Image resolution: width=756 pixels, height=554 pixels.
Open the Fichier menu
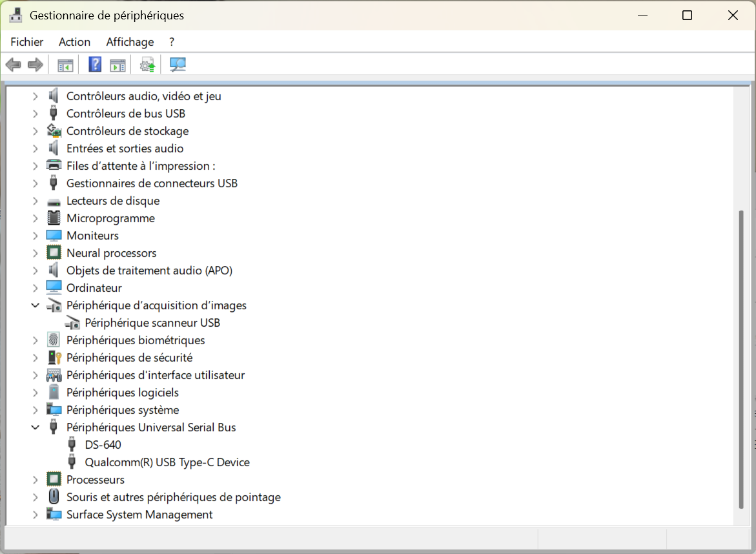[27, 42]
